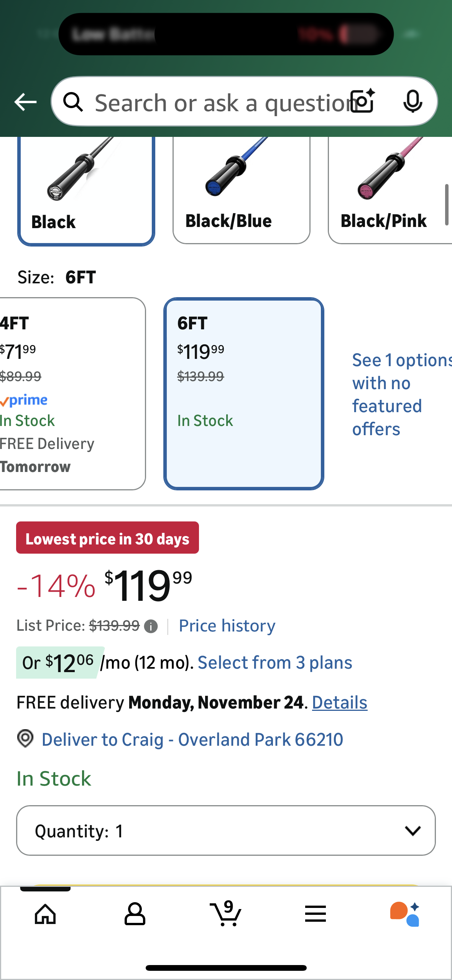Choose the 4FT size option
This screenshot has width=452, height=980.
tap(69, 391)
